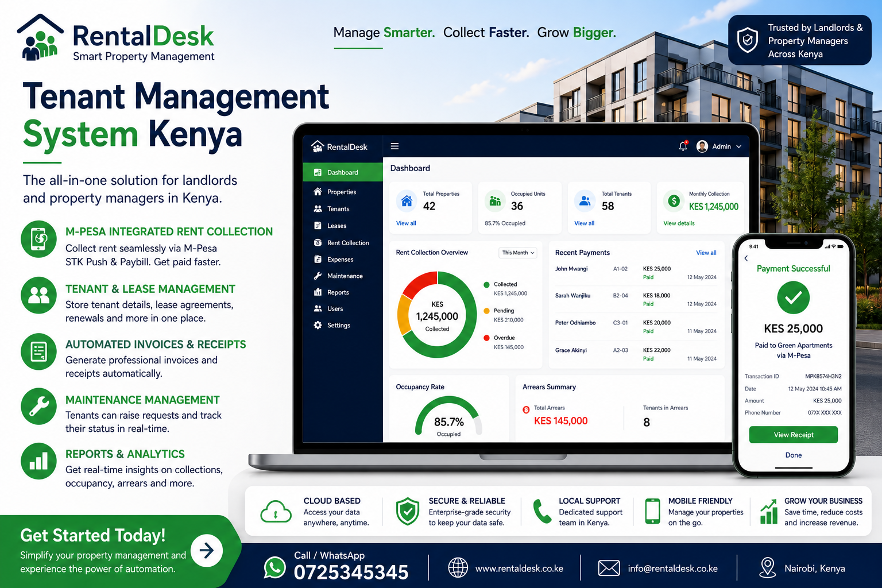Click the email envelope icon in the footer
Screen dimensions: 882x588
click(609, 568)
